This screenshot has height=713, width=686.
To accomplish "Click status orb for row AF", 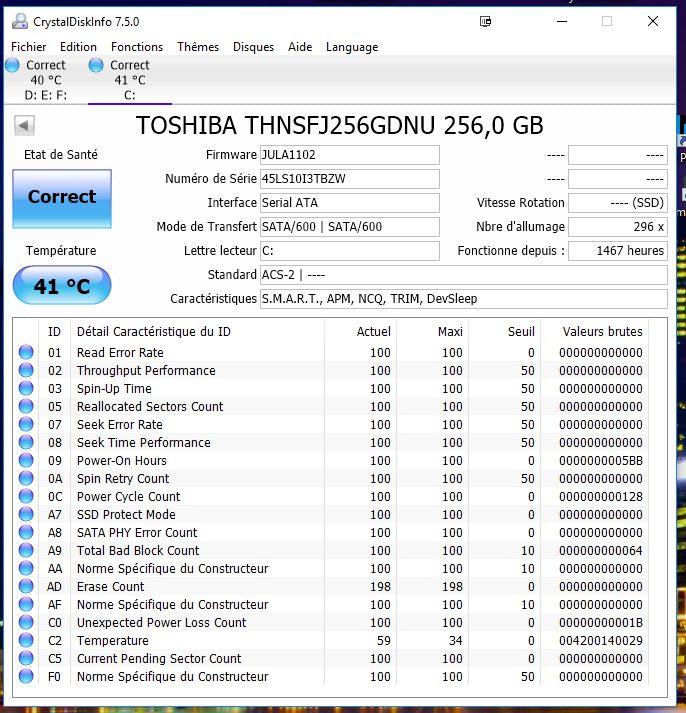I will click(26, 604).
